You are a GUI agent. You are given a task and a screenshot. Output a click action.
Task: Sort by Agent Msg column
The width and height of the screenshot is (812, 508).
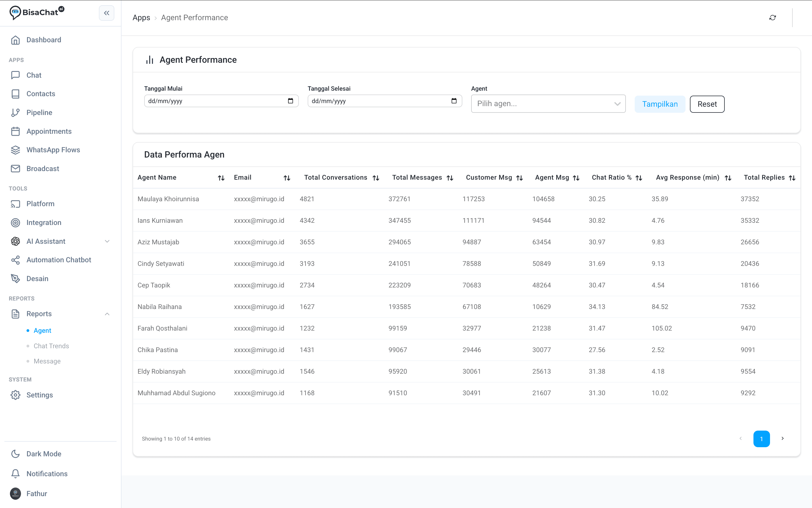pos(576,178)
